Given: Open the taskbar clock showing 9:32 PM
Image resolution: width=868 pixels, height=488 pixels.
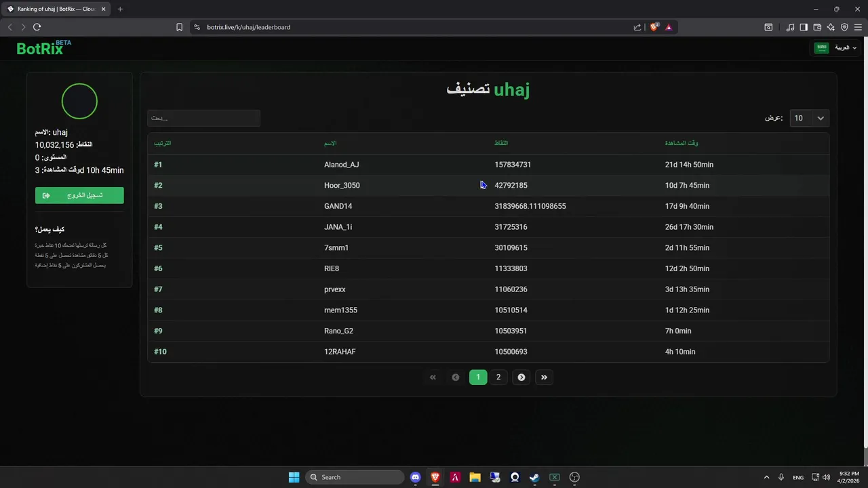Looking at the screenshot, I should [849, 477].
